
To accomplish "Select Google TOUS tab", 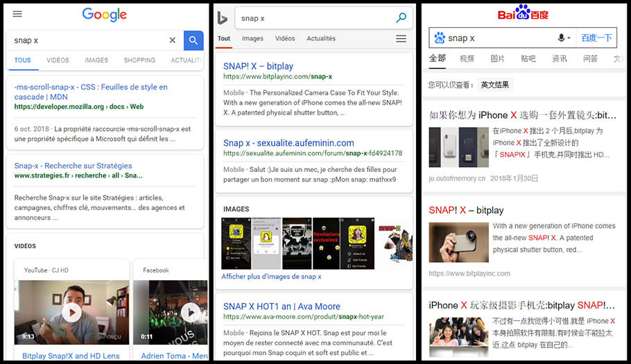I will click(22, 60).
